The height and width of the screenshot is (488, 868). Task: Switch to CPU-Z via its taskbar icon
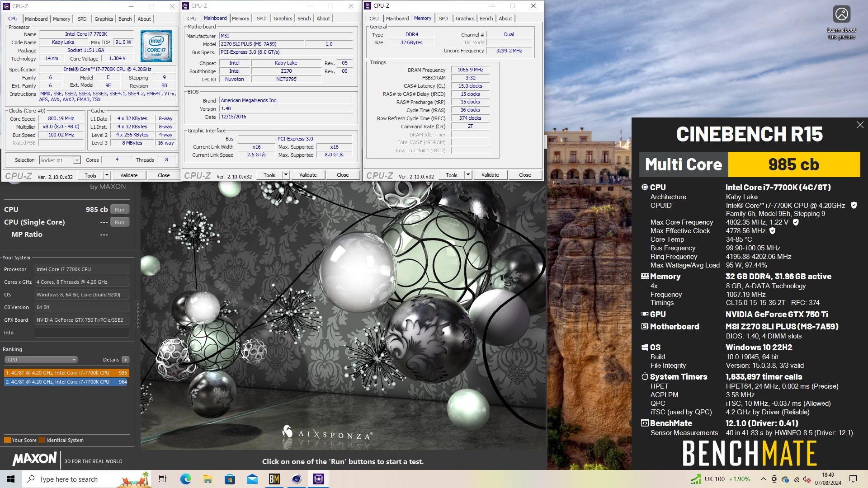[x=318, y=479]
